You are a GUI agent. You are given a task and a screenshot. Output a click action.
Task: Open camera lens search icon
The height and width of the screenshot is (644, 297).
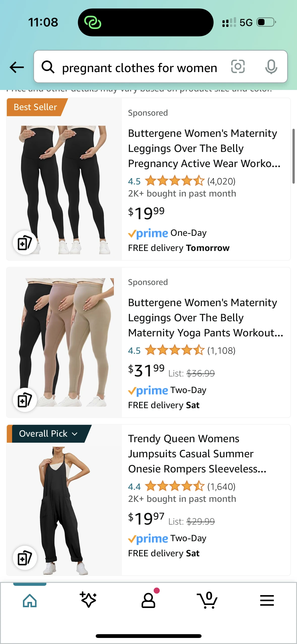(x=238, y=67)
